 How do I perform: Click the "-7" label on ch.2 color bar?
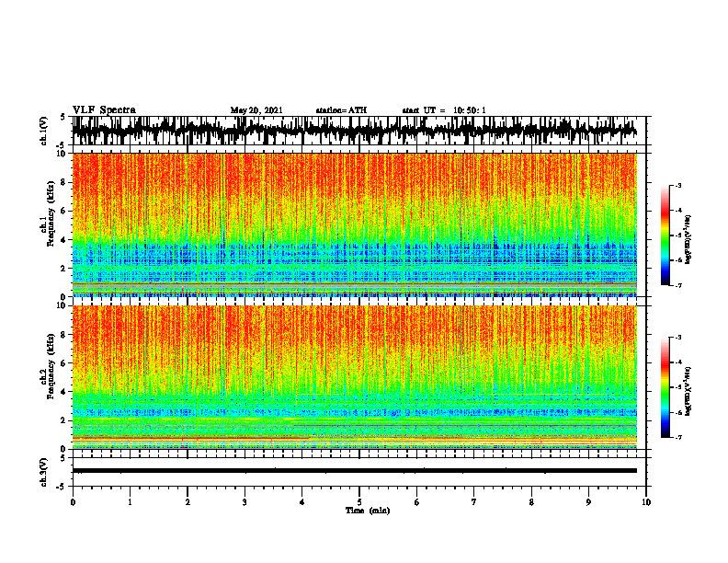coord(677,437)
